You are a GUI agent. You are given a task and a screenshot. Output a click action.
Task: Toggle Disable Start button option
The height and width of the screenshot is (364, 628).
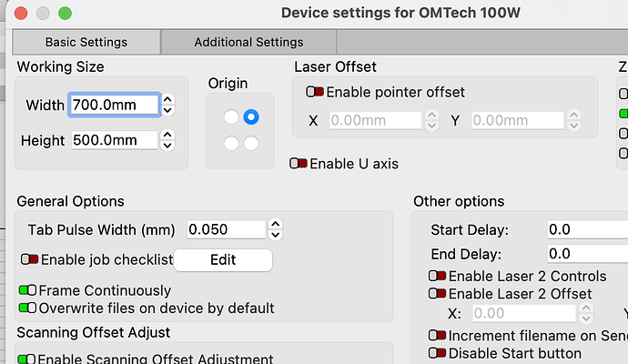(x=438, y=353)
